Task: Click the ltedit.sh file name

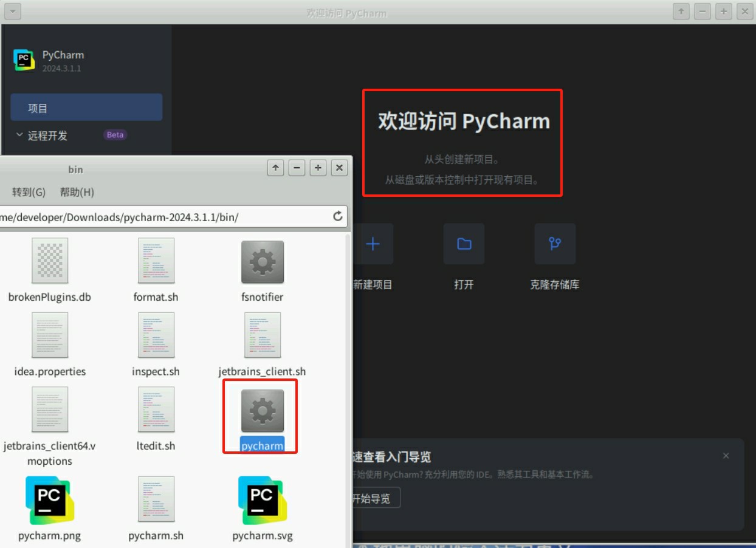Action: click(x=156, y=445)
